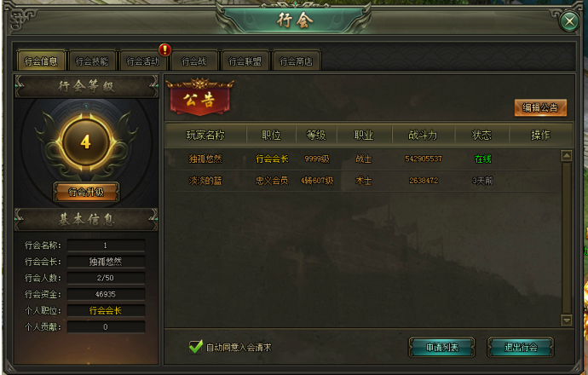Viewport: 588px width, 375px height.
Task: Open the 申请列表 button
Action: (441, 347)
